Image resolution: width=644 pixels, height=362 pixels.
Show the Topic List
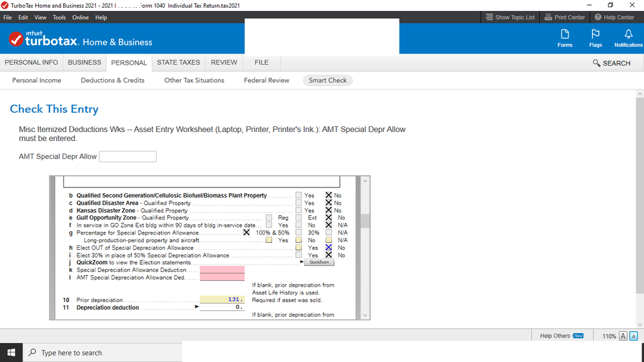point(510,17)
